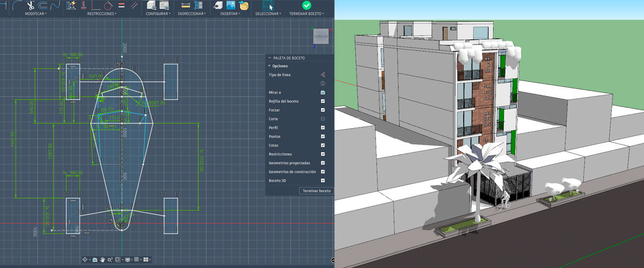Click the Insert Image icon
The height and width of the screenshot is (268, 644).
[231, 5]
